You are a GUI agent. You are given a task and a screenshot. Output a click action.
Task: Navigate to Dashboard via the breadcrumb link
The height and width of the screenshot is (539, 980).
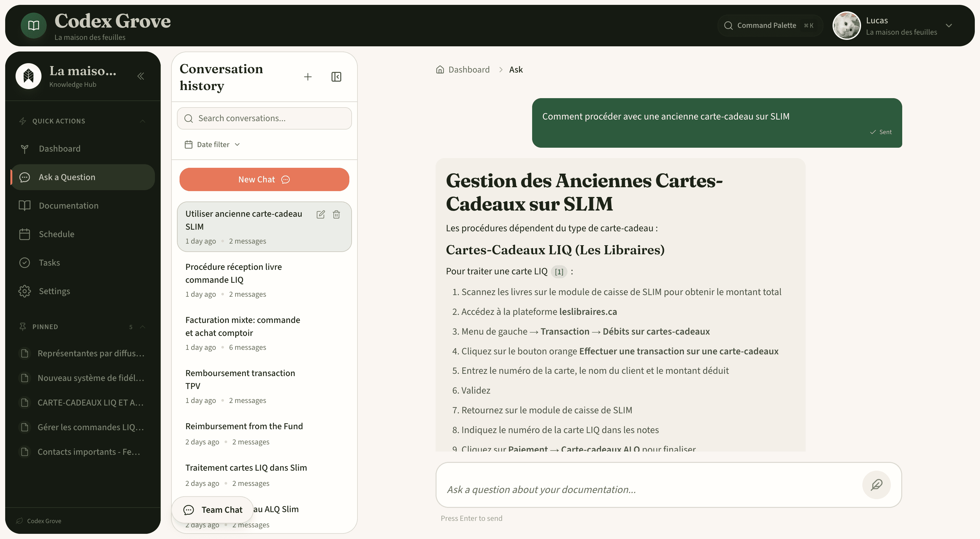[x=469, y=69]
